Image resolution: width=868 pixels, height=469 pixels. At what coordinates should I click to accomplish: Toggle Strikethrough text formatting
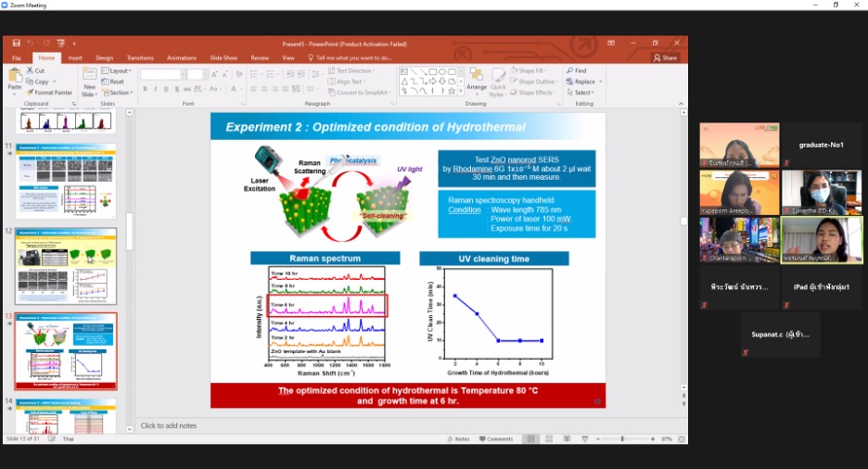point(187,88)
